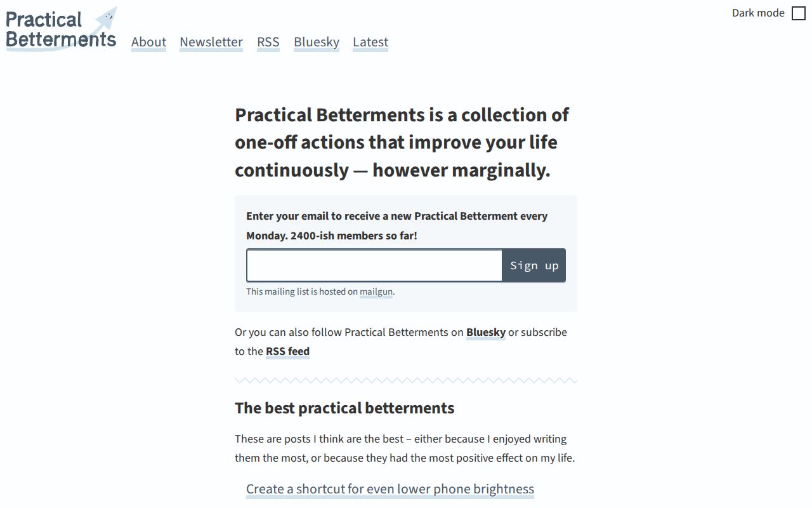Open the RSS navigation link
The height and width of the screenshot is (508, 812).
tap(268, 42)
